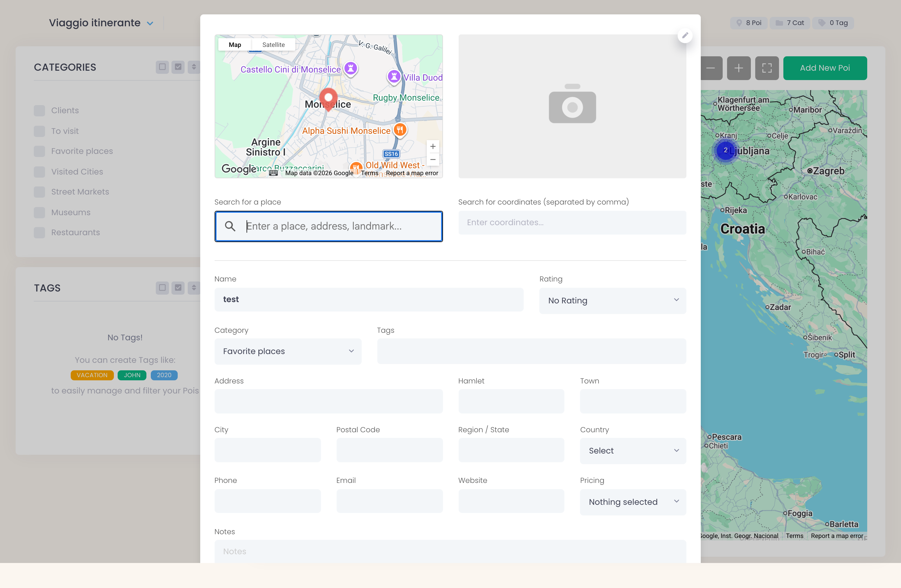Deselect all tags icon

(x=162, y=288)
